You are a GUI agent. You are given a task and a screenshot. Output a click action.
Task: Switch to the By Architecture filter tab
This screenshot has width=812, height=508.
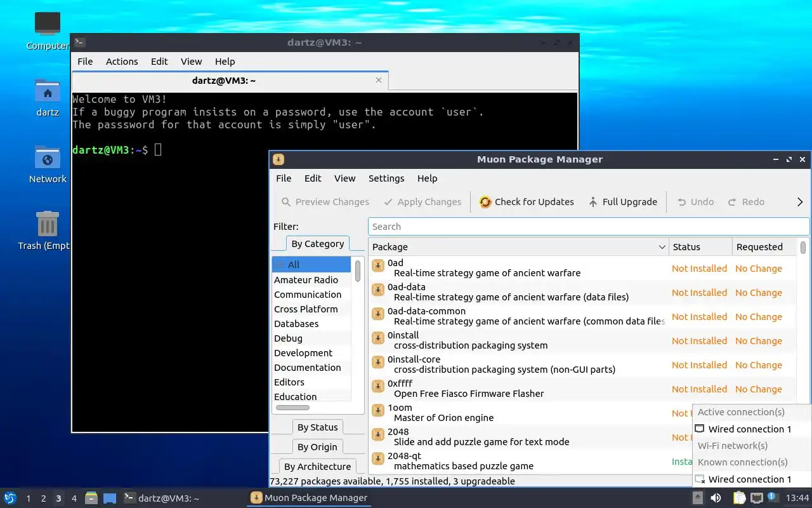318,466
